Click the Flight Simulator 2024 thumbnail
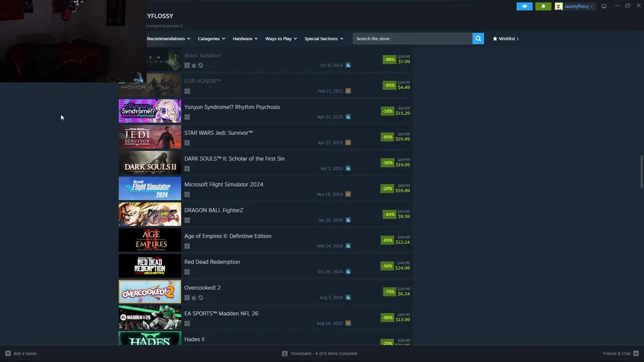This screenshot has height=362, width=644. [150, 189]
